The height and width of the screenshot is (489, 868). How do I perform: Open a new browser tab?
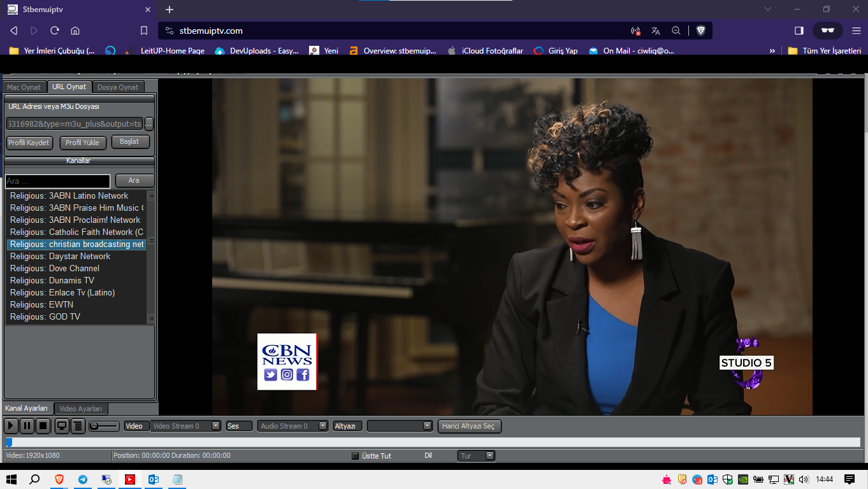pos(170,10)
